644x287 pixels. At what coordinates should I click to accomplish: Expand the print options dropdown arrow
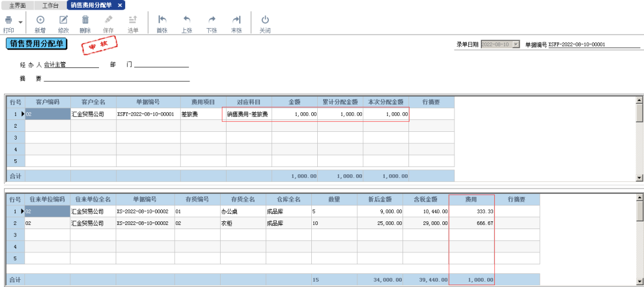(21, 22)
